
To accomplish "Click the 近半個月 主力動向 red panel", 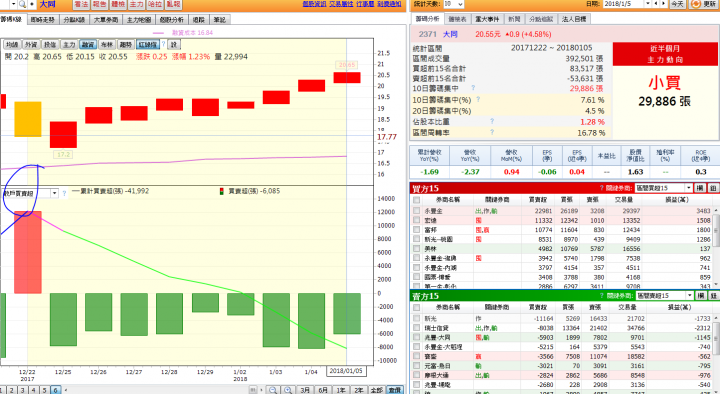I will (x=665, y=54).
